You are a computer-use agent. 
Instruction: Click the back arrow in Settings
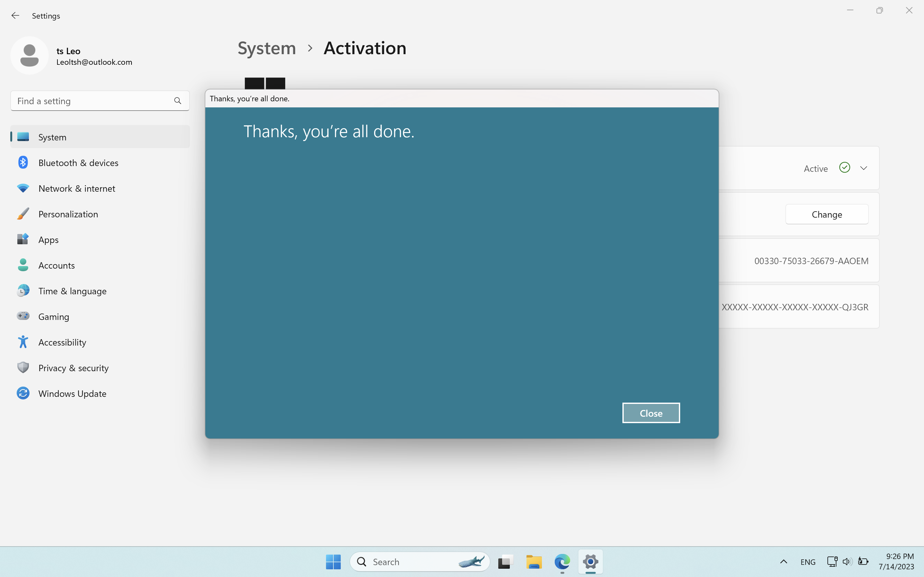(15, 16)
